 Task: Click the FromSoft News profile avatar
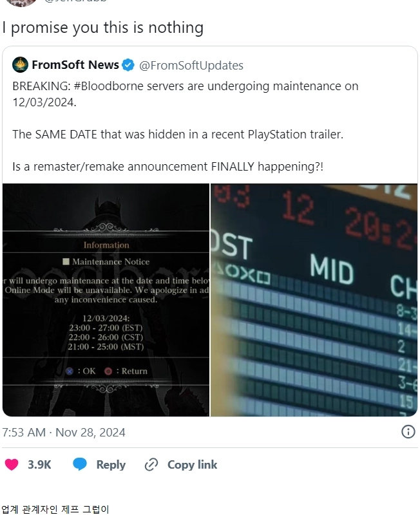pos(20,65)
